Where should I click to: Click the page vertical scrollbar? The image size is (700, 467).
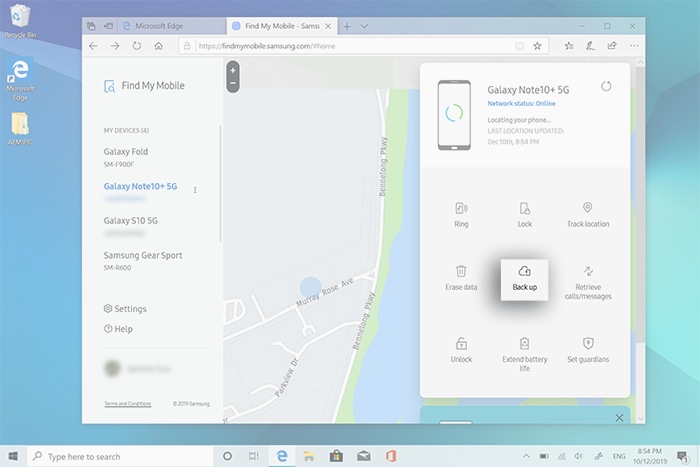(640, 205)
